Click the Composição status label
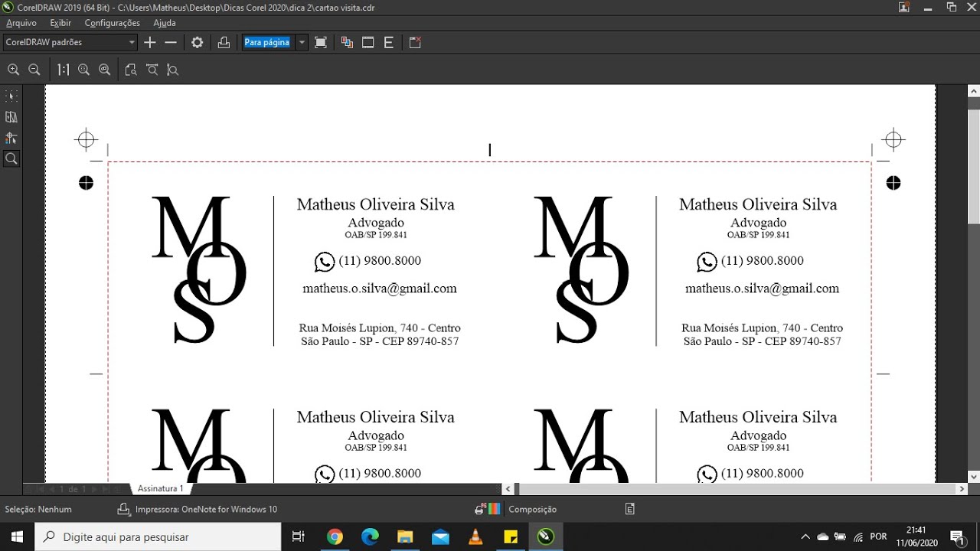980x551 pixels. tap(533, 509)
